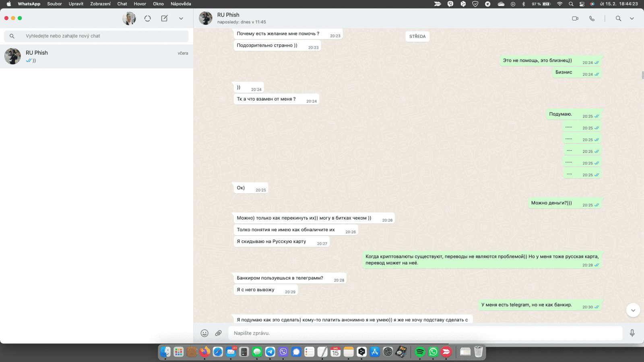644x362 pixels.
Task: Open System Preferences from the Dock
Action: coord(388,352)
